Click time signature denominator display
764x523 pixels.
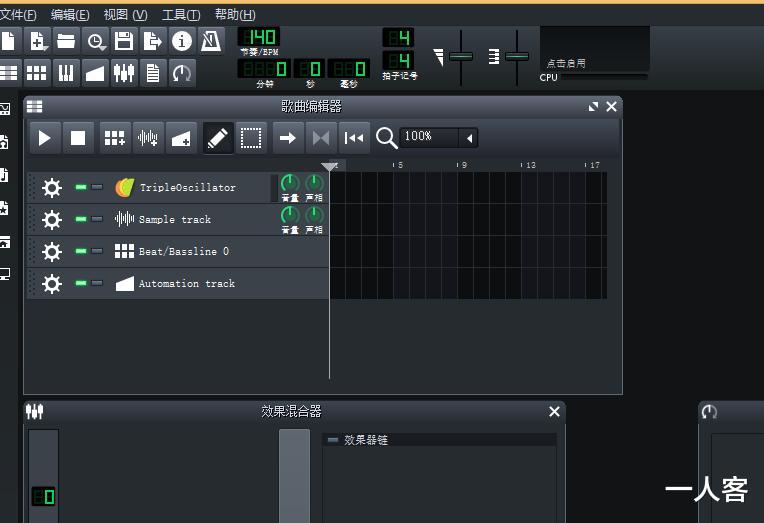pos(398,60)
